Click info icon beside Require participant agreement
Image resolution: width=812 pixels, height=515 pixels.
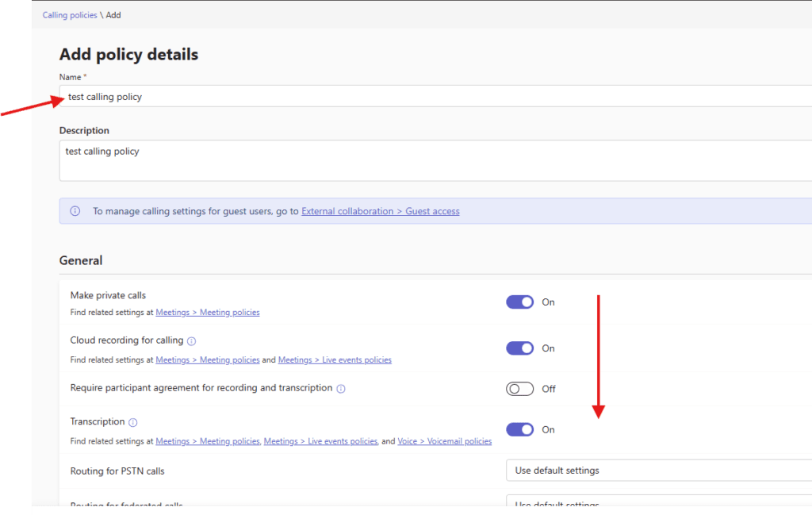click(x=341, y=389)
